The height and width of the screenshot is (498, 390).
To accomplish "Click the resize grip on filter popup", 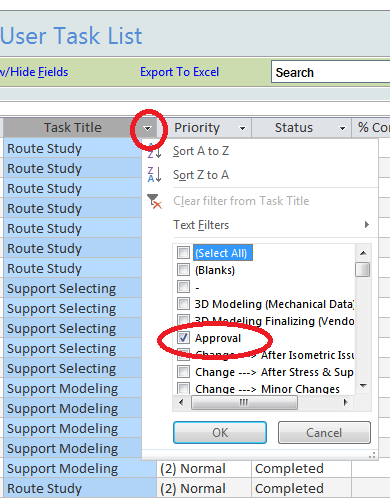I will click(x=372, y=455).
